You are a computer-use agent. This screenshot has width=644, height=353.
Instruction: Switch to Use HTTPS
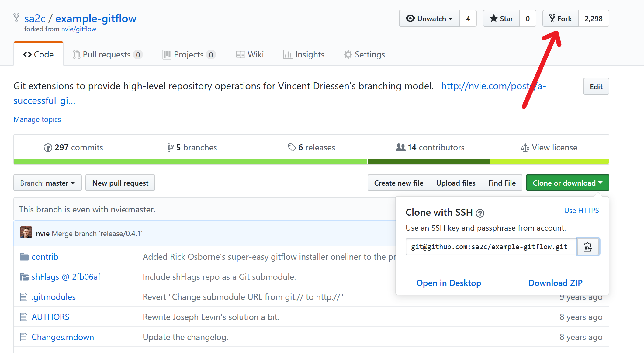(581, 211)
